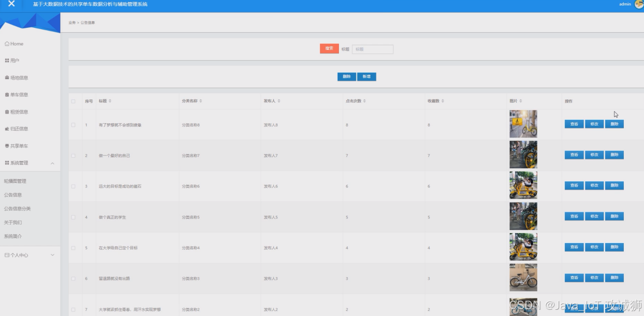Screen dimensions: 644x316
Task: Click the admin avatar in header
Action: coord(639,4)
